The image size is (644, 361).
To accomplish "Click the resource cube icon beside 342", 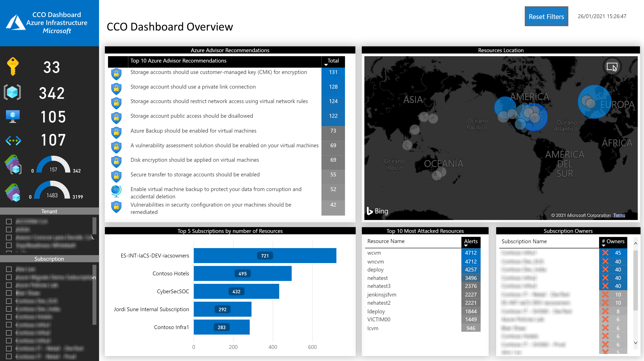I will click(x=12, y=93).
